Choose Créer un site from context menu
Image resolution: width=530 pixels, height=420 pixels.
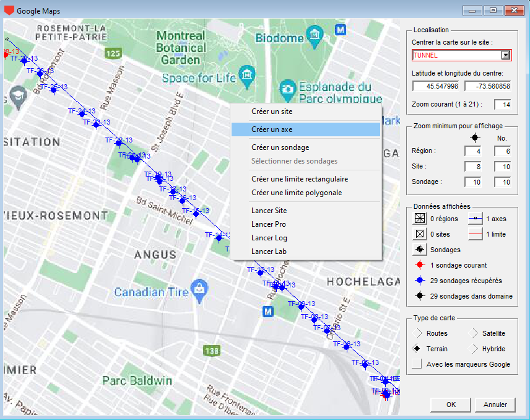[306, 112]
